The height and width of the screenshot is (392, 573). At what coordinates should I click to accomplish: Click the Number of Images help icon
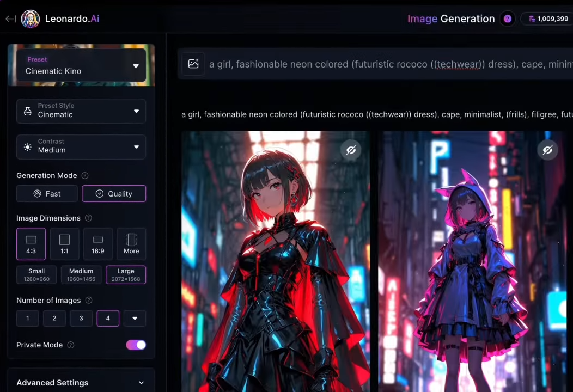[89, 301]
